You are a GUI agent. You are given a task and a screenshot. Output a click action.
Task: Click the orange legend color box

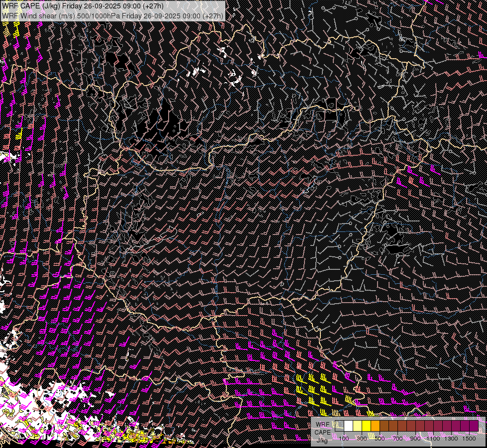click(x=375, y=426)
